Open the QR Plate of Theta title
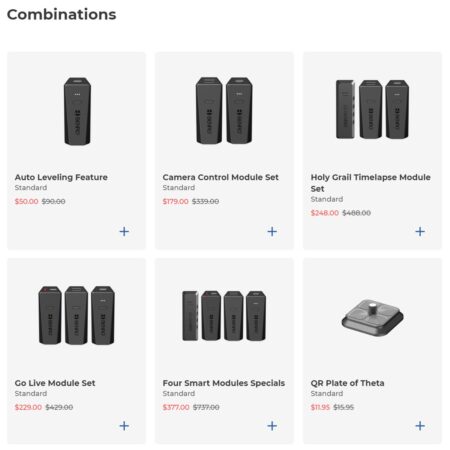The height and width of the screenshot is (450, 450). pyautogui.click(x=347, y=383)
